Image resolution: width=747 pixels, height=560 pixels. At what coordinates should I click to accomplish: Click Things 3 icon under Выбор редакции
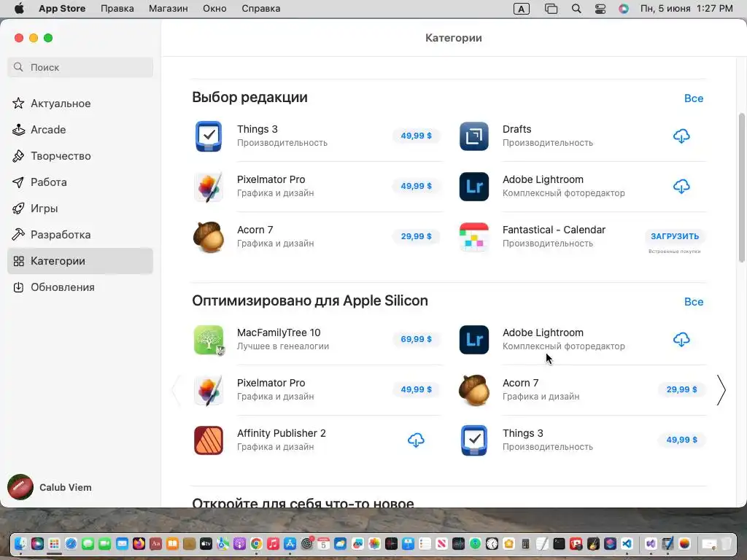(x=208, y=136)
